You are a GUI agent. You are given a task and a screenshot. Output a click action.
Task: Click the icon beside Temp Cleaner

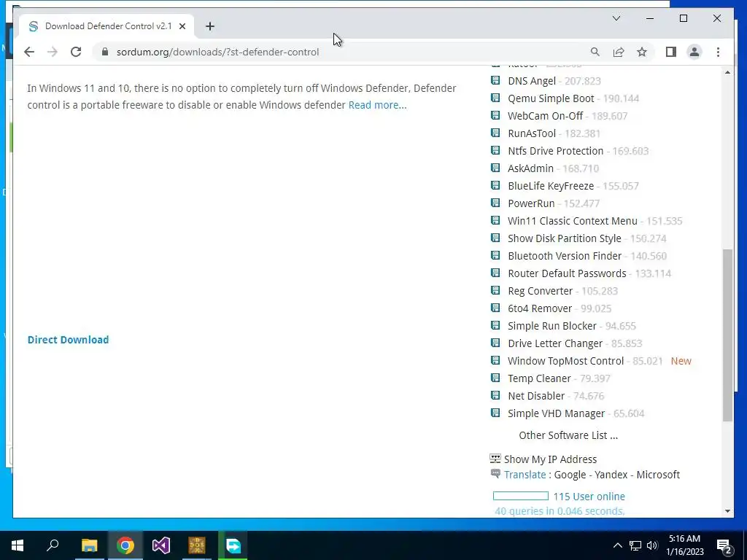(x=495, y=378)
